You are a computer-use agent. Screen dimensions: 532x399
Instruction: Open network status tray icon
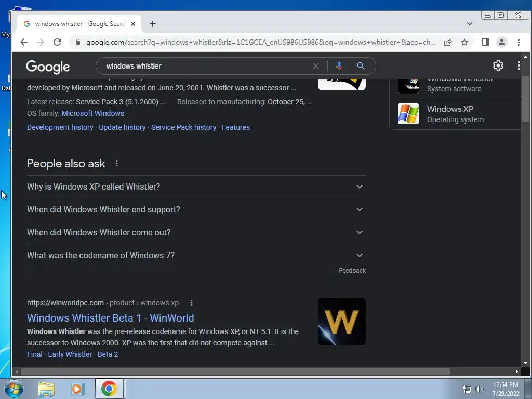[x=467, y=389]
